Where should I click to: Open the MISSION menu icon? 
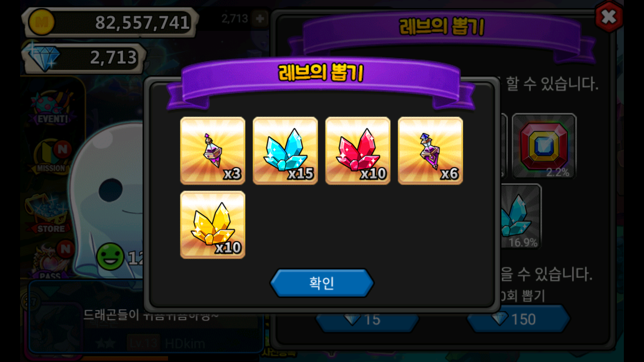point(52,157)
